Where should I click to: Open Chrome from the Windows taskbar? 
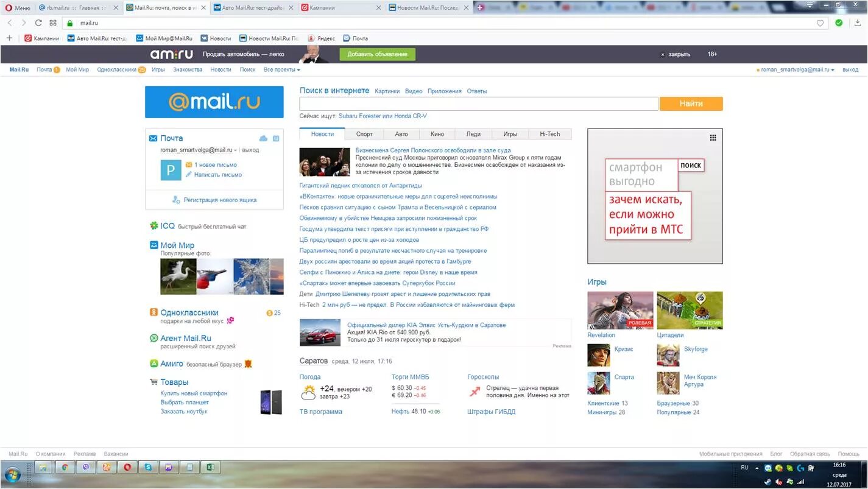coord(65,468)
